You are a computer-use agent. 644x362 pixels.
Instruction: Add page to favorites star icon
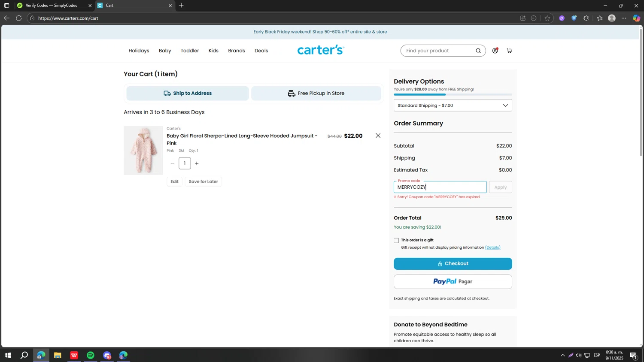[x=547, y=18]
